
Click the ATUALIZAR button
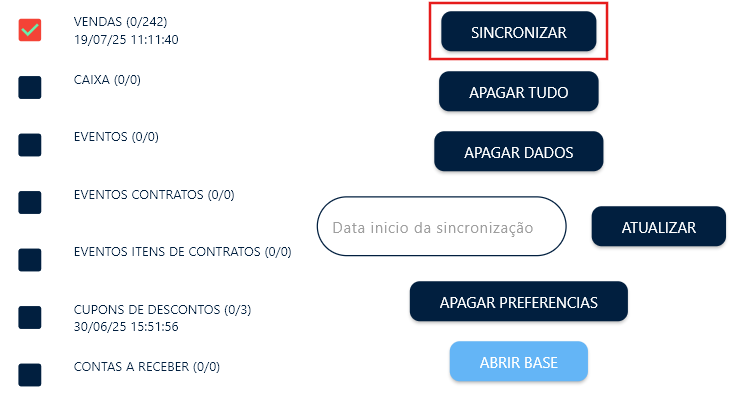point(658,227)
